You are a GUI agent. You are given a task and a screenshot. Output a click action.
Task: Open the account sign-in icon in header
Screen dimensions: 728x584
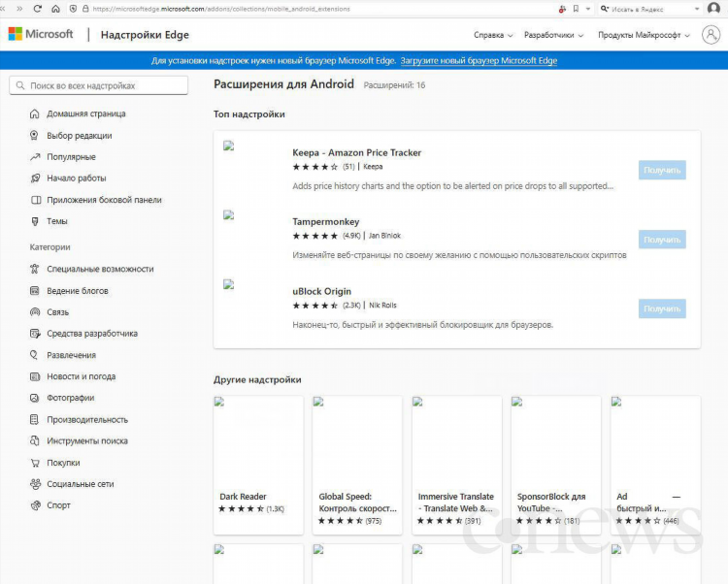(x=711, y=35)
